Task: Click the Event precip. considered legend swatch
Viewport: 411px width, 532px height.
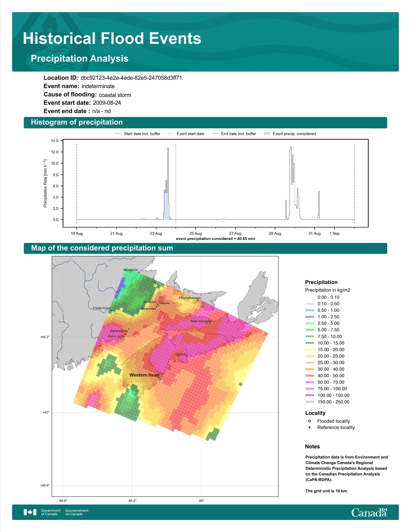Action: pyautogui.click(x=267, y=134)
